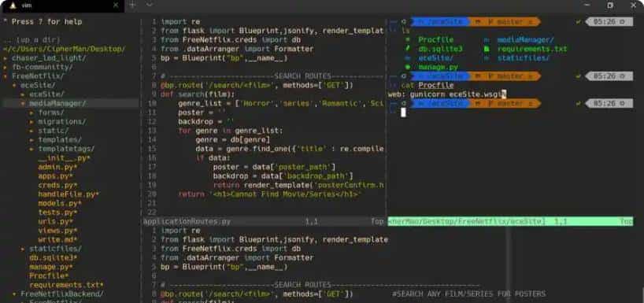Open urls.py in the file tree
Screen dimensions: 644x303
coord(55,221)
